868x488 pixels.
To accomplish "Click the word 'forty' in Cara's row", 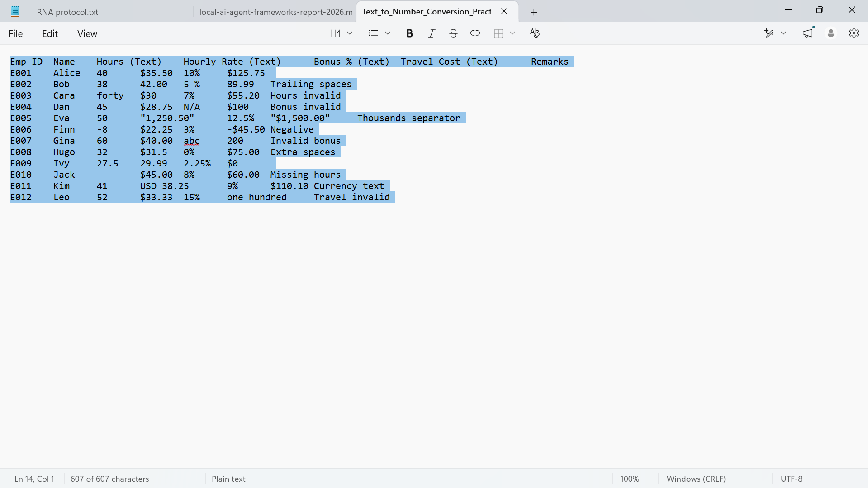I will [110, 95].
